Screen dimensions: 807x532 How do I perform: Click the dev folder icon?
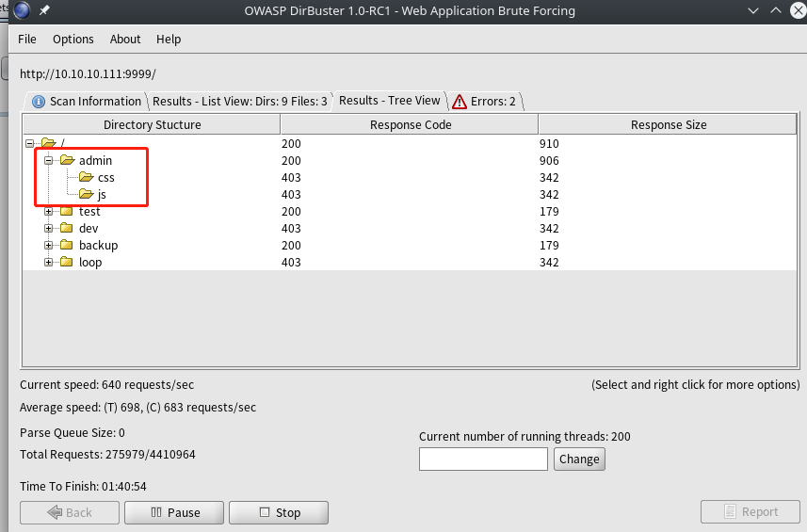click(x=67, y=228)
